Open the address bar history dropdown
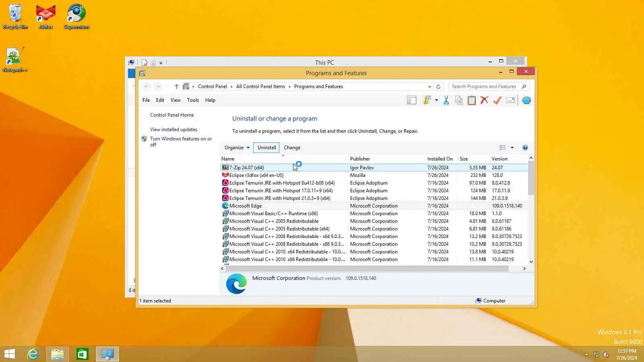Viewport: 644px width, 362px height. [x=429, y=86]
